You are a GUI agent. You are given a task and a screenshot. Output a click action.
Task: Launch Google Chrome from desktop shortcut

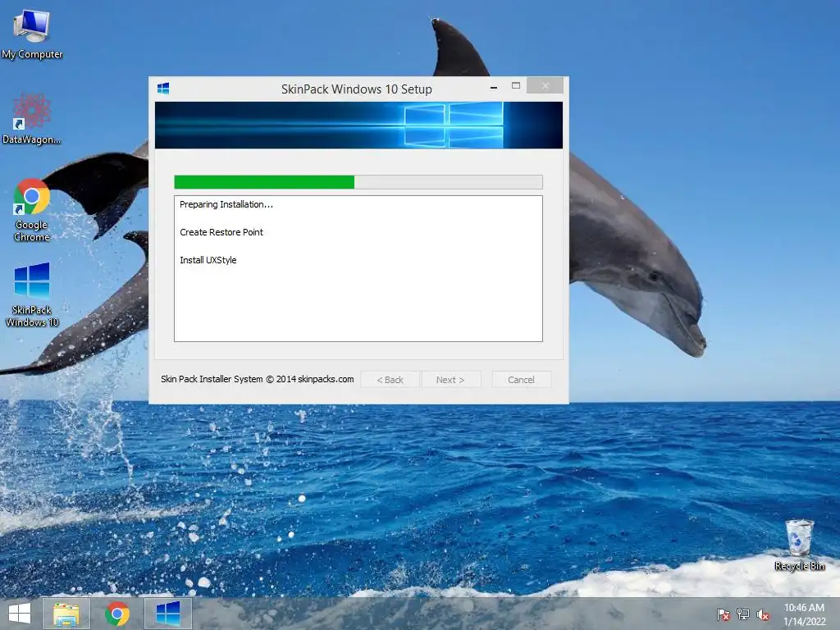pos(32,210)
